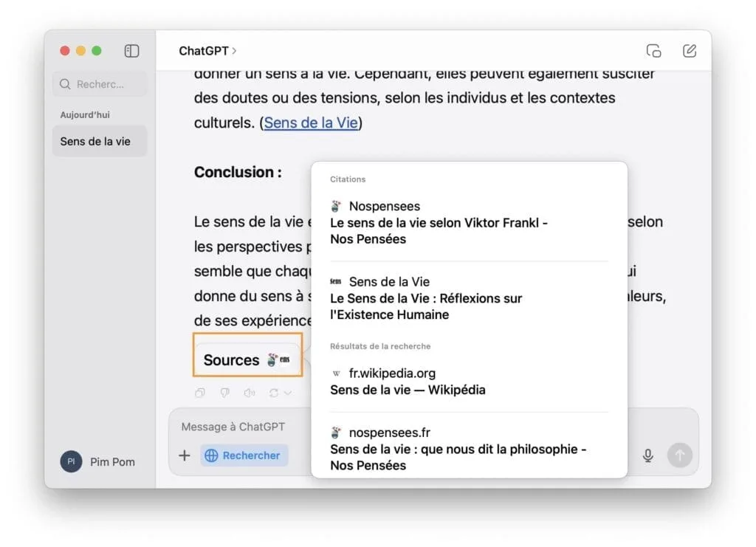Click the globe icon in Rechercher

tap(211, 455)
